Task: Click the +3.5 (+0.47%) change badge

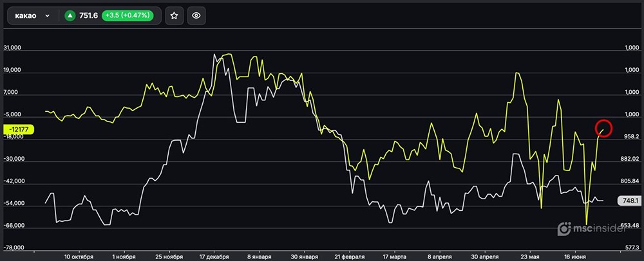Action: (x=131, y=17)
